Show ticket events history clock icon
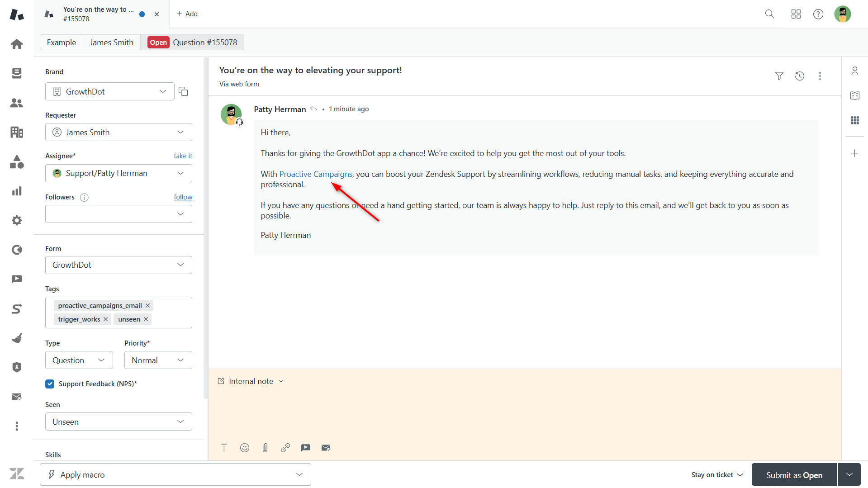The image size is (868, 488). click(x=799, y=76)
